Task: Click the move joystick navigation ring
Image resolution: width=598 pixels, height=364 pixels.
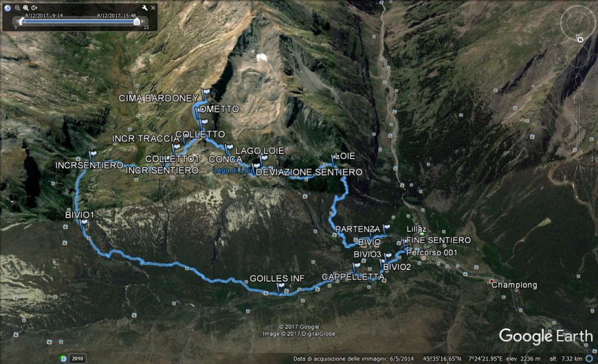Action: point(578,56)
